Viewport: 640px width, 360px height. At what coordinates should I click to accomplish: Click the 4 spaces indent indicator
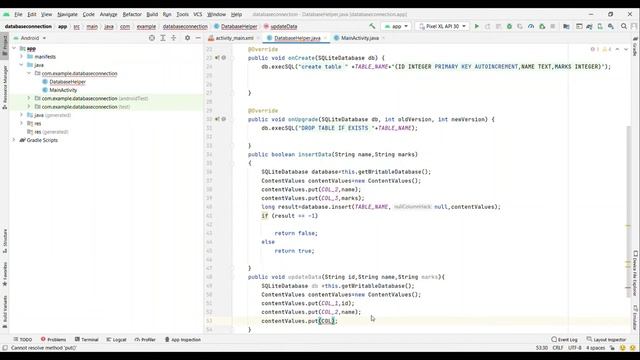pyautogui.click(x=596, y=348)
